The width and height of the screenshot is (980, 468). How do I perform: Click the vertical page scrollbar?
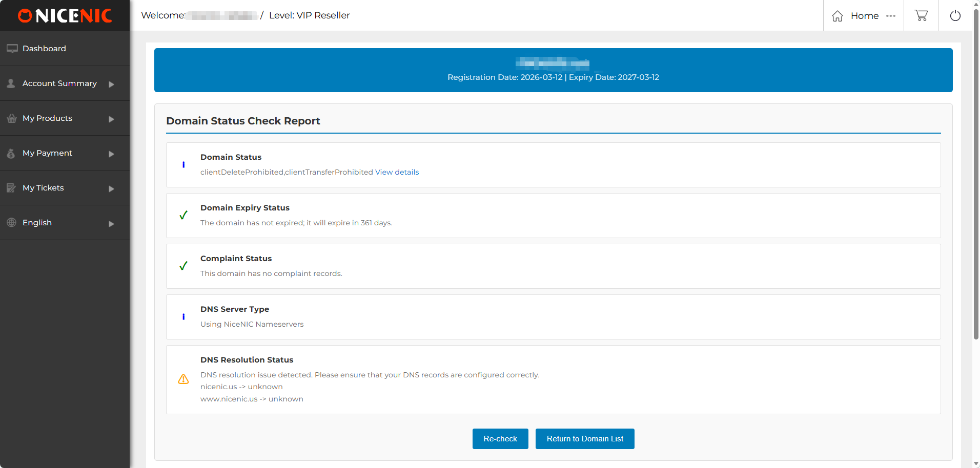(976, 174)
